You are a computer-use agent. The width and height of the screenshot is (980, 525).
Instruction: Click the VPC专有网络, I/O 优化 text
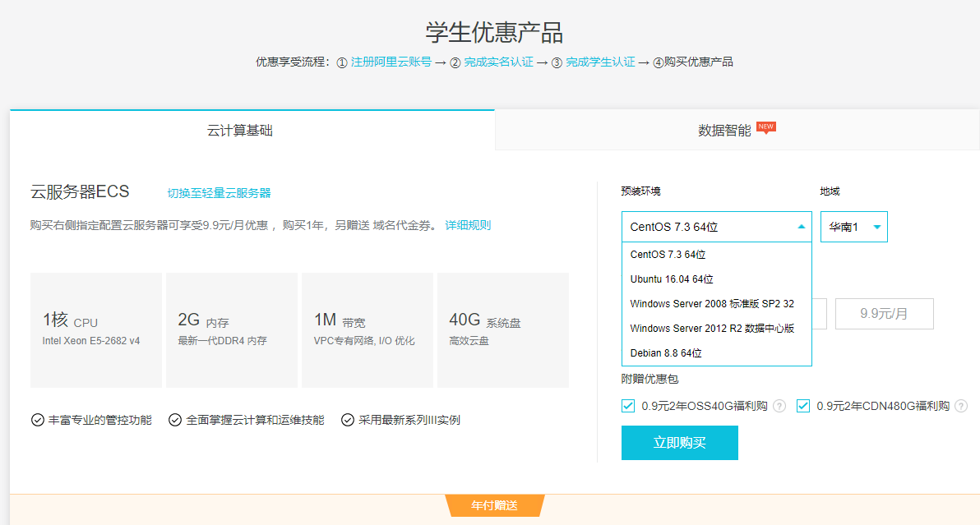click(x=364, y=341)
